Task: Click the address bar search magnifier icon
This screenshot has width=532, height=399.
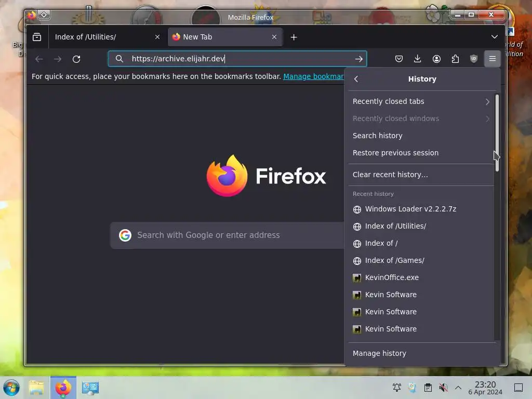Action: click(119, 59)
